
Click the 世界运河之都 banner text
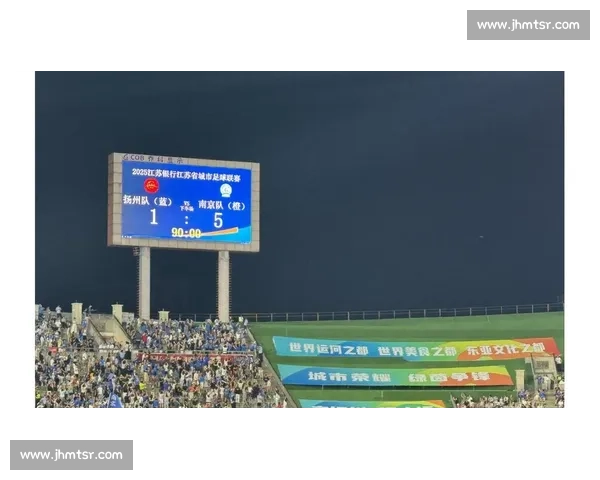coord(328,349)
